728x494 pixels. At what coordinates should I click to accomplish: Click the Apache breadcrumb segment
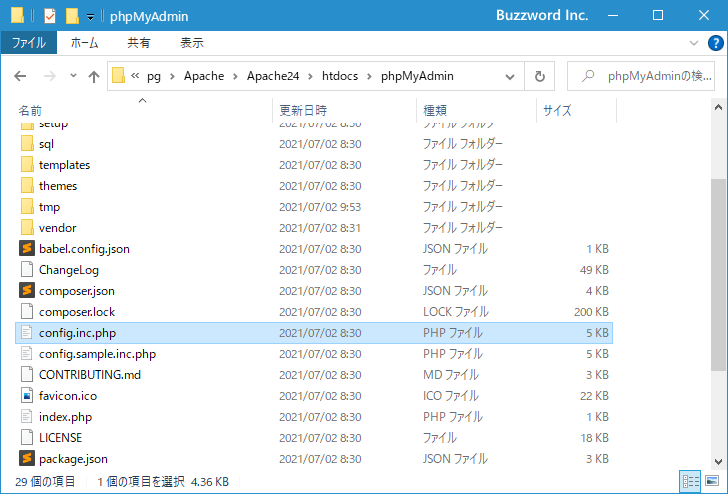[204, 76]
